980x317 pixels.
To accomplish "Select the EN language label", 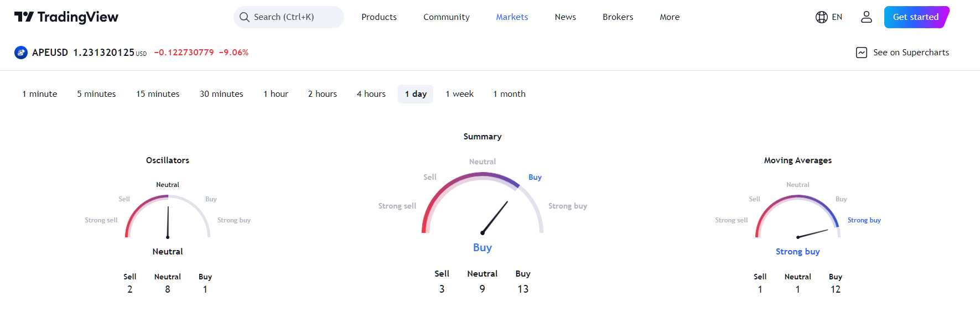I will [x=837, y=17].
